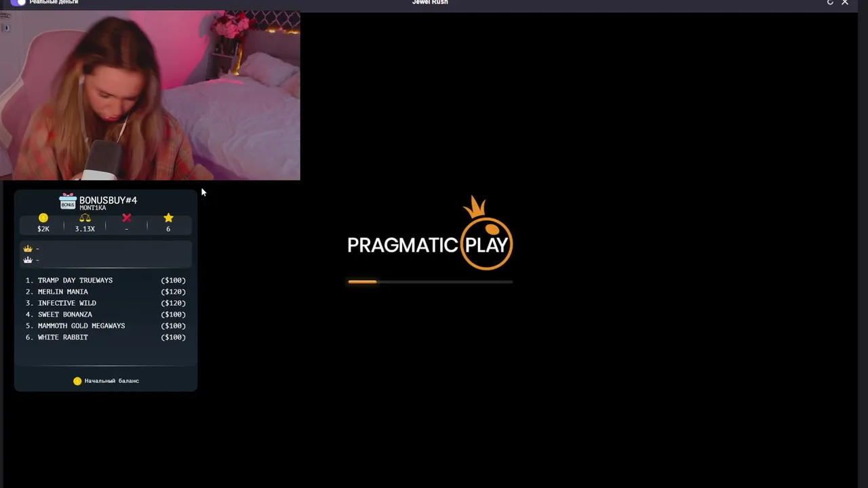Click the scales multiplier icon
Viewport: 868px width, 488px height.
85,218
